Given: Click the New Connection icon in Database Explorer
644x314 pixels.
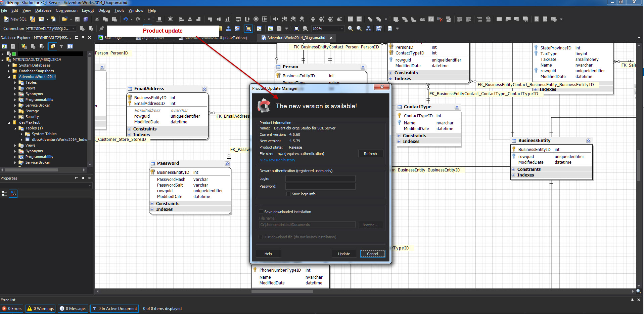Looking at the screenshot, I should (24, 46).
